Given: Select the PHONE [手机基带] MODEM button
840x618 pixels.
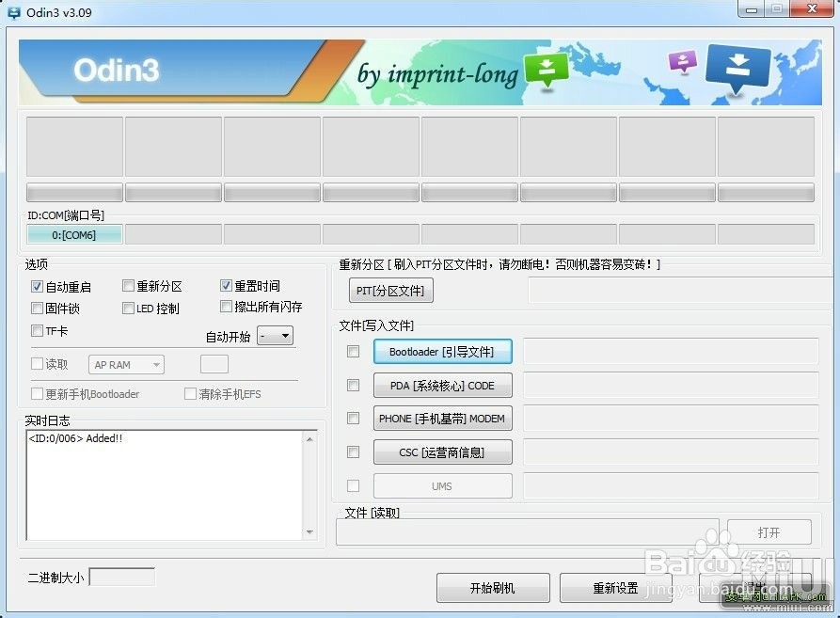Looking at the screenshot, I should pyautogui.click(x=442, y=419).
